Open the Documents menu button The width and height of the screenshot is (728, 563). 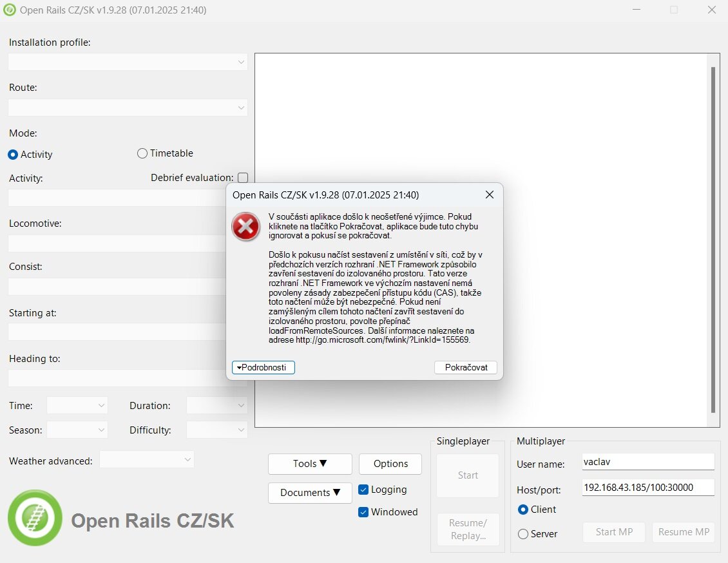pos(310,492)
